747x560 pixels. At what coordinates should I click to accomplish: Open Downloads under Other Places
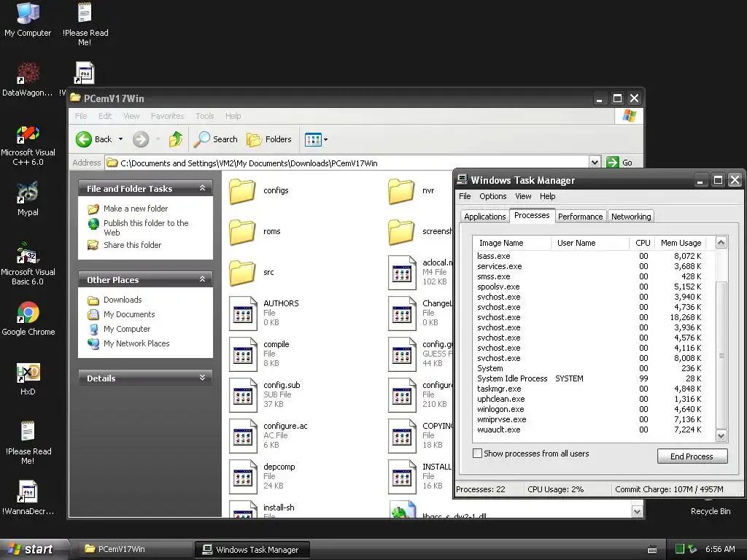[x=123, y=300]
